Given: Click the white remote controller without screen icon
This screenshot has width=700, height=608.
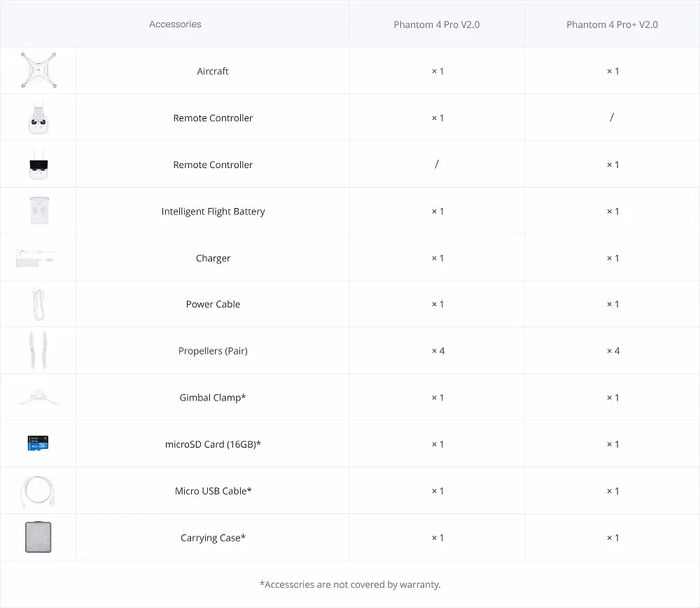Looking at the screenshot, I should tap(38, 118).
